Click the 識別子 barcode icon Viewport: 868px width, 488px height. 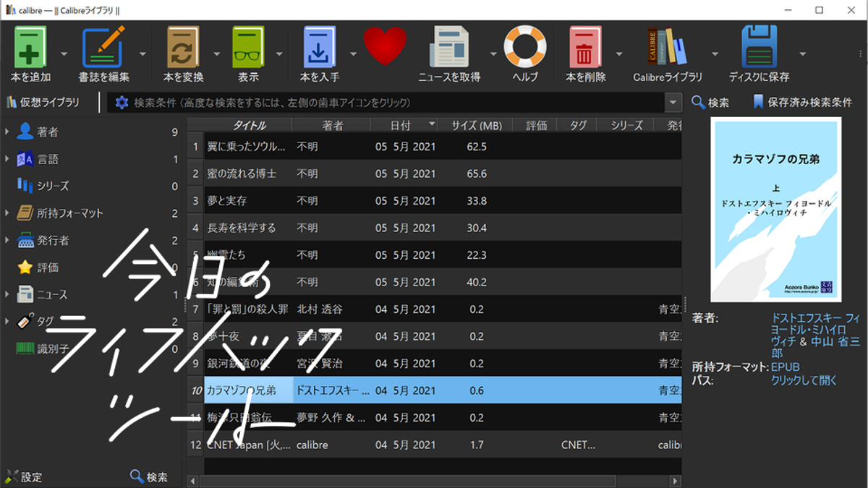click(25, 348)
